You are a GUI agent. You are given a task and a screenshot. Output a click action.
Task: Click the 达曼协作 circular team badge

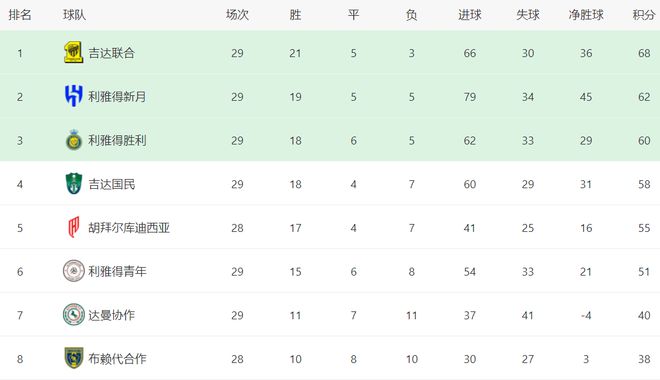[74, 315]
